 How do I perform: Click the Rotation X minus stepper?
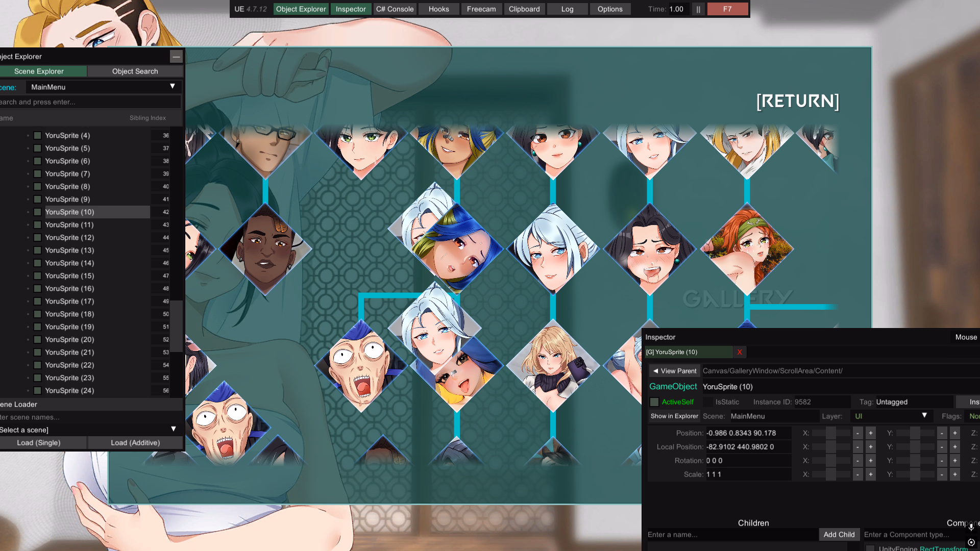pyautogui.click(x=857, y=461)
